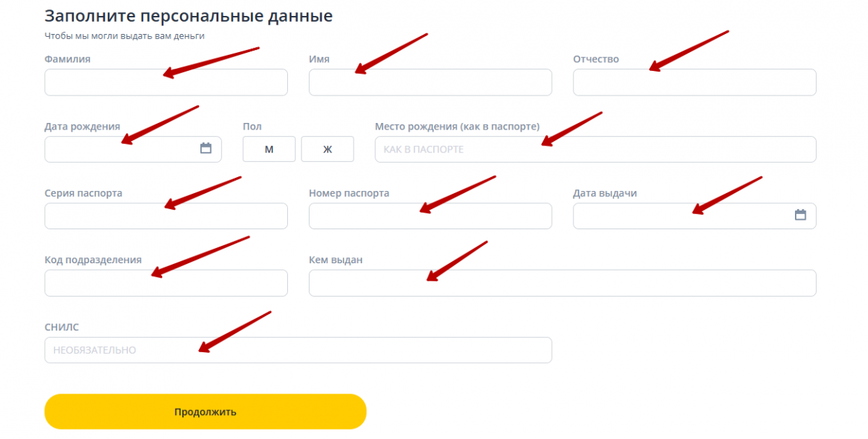The image size is (868, 439).
Task: Click the 'Пол' field label
Action: click(252, 127)
